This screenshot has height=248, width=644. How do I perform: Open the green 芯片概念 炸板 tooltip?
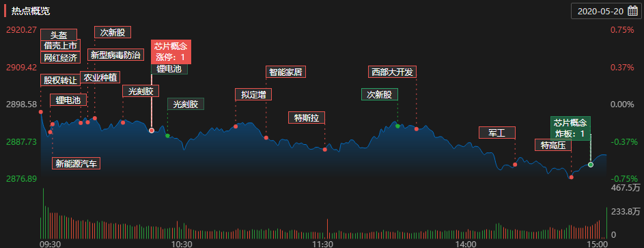tap(570, 128)
